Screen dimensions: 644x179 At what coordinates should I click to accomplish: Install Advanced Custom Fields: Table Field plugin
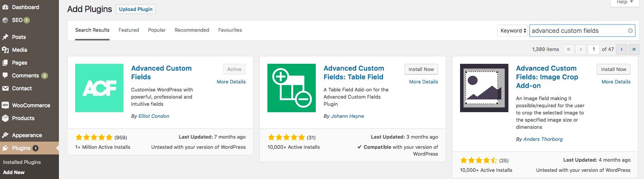coord(421,69)
